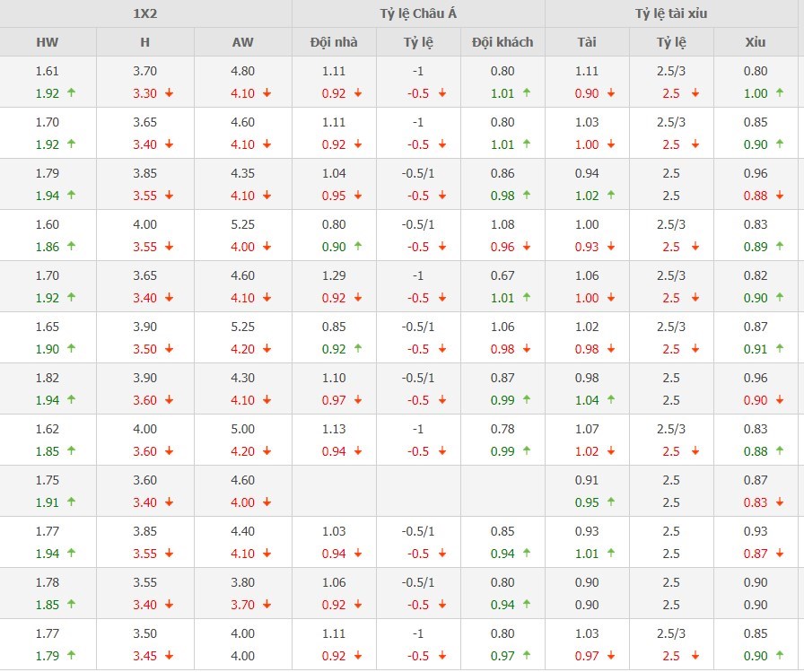Select the 1X2 header tab
The width and height of the screenshot is (804, 672).
point(144,13)
